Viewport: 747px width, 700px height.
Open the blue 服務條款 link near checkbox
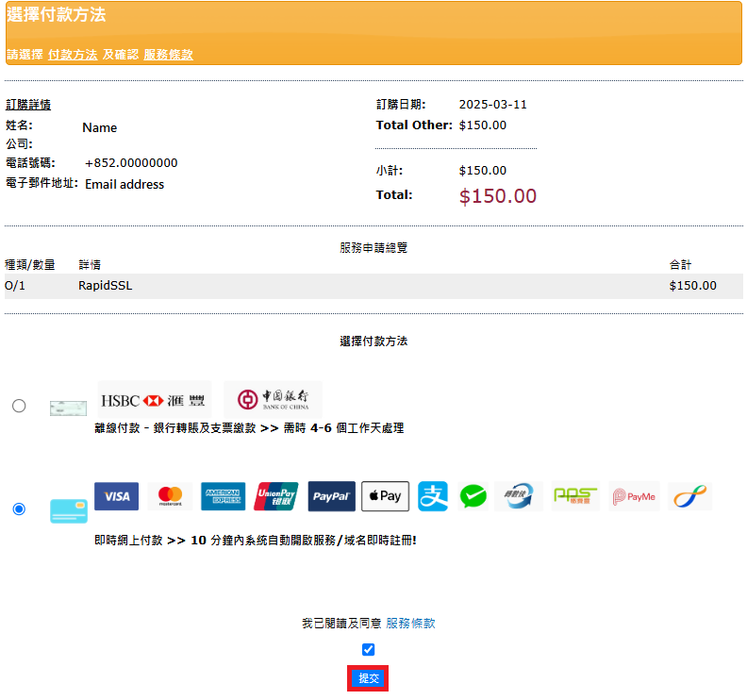(410, 624)
